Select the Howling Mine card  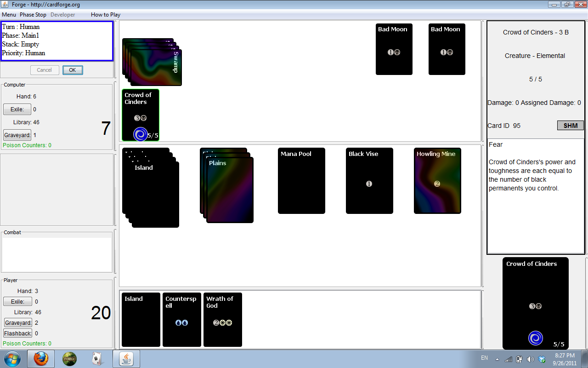coord(437,181)
